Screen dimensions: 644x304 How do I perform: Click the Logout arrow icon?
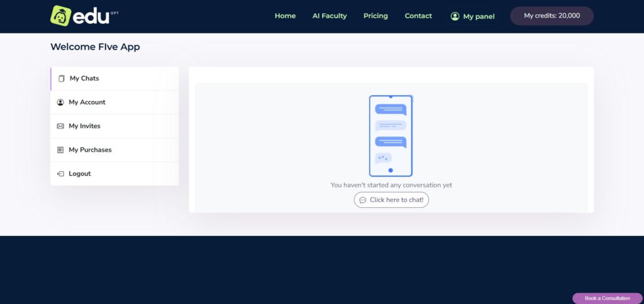tap(60, 174)
